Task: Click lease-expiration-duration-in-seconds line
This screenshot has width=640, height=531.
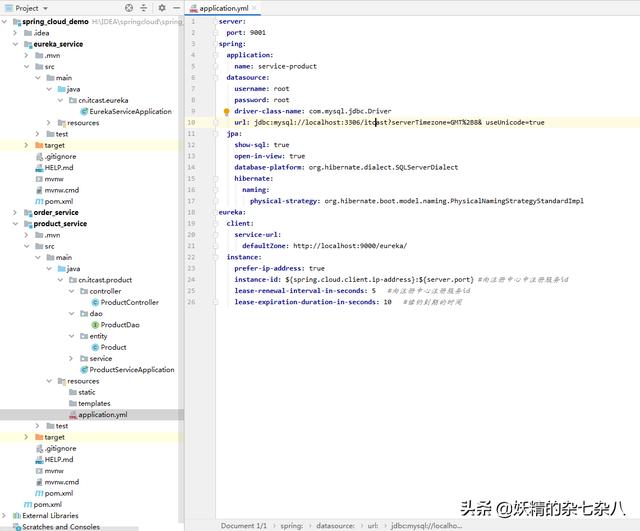Action: coord(348,302)
